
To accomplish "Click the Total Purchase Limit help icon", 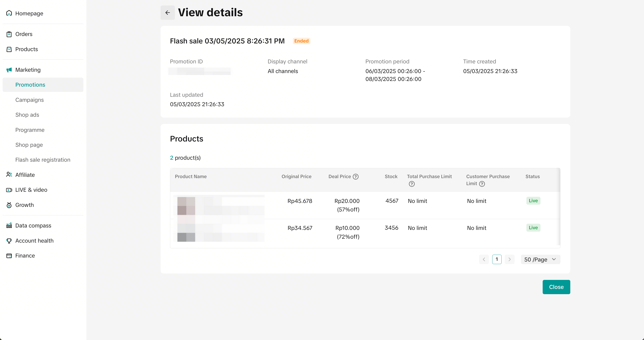I will tap(411, 184).
